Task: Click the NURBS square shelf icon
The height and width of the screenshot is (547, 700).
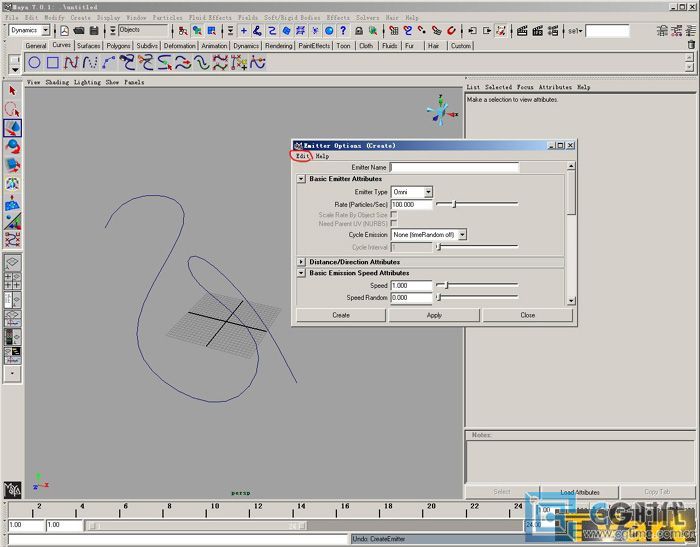Action: coord(53,63)
